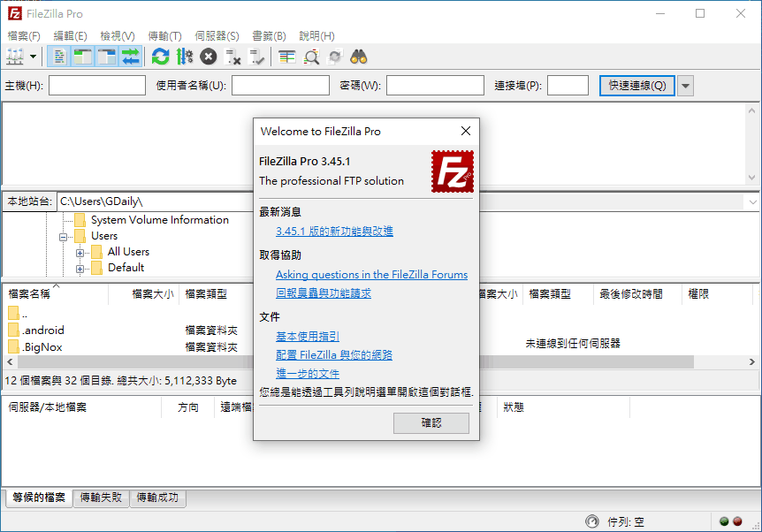
Task: Toggle the local directory tree view
Action: (83, 57)
